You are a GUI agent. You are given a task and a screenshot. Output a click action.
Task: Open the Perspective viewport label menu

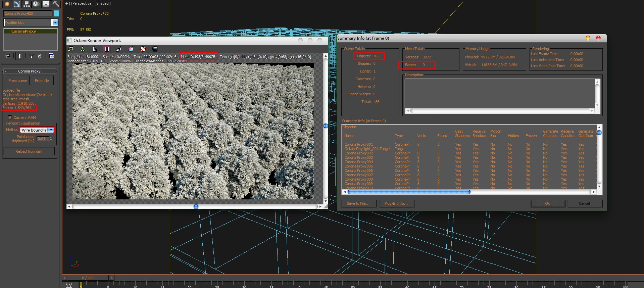82,3
